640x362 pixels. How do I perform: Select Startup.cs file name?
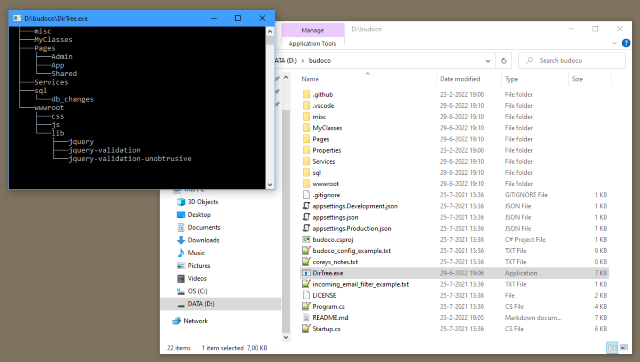click(327, 329)
